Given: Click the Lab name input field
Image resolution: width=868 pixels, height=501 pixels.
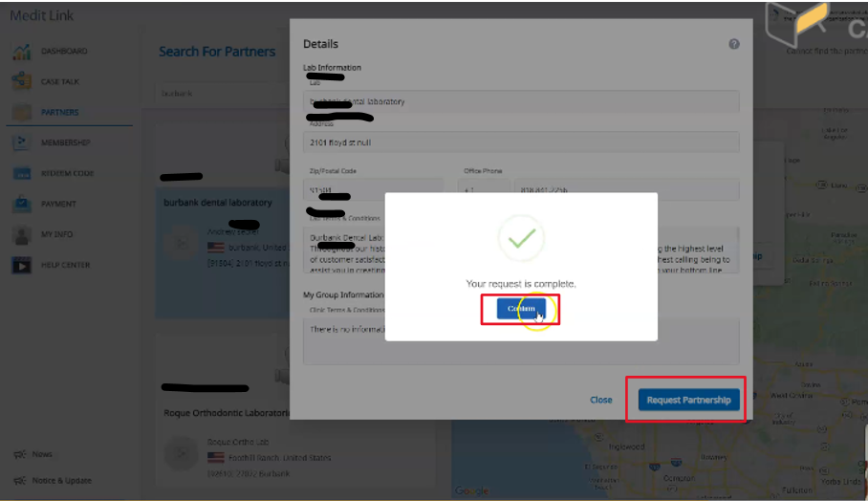Looking at the screenshot, I should 521,102.
